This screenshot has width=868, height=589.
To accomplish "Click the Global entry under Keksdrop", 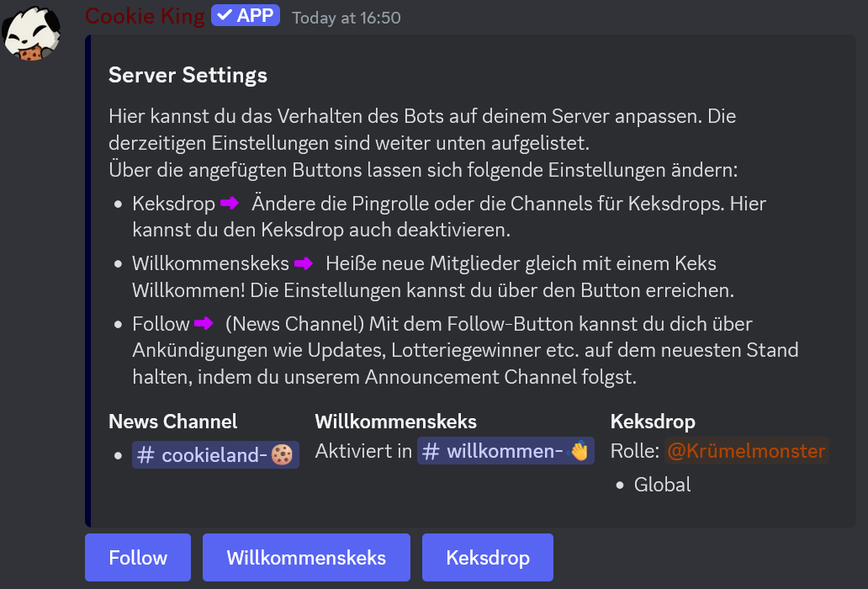I will click(662, 484).
